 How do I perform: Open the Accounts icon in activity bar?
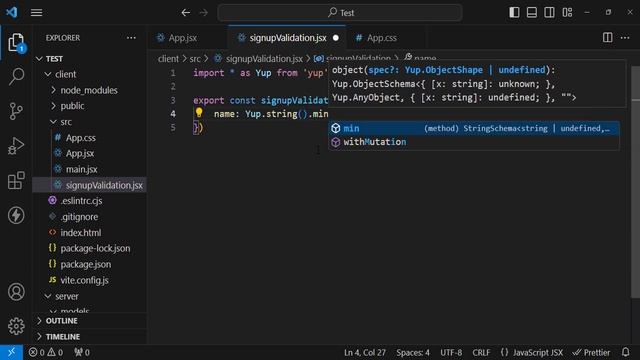[16, 292]
